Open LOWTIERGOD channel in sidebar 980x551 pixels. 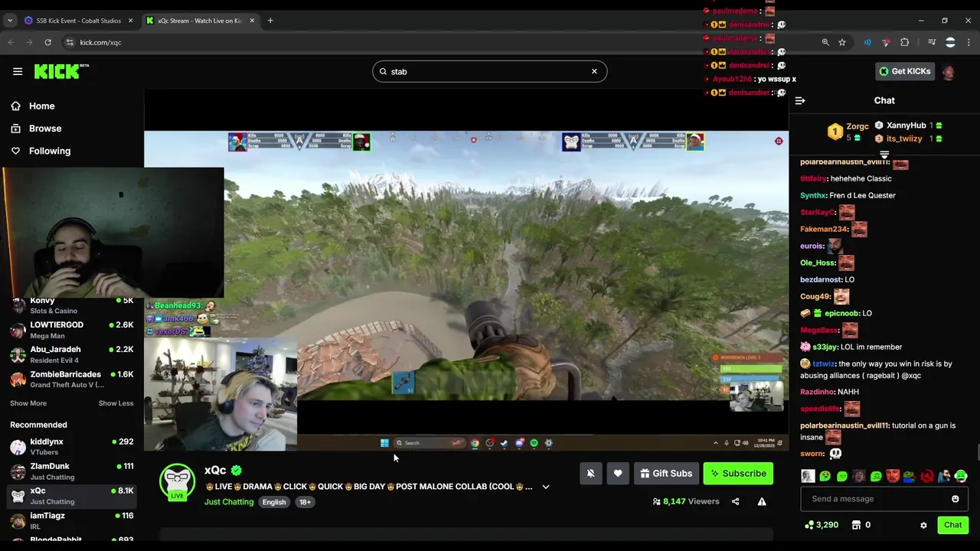(x=72, y=330)
